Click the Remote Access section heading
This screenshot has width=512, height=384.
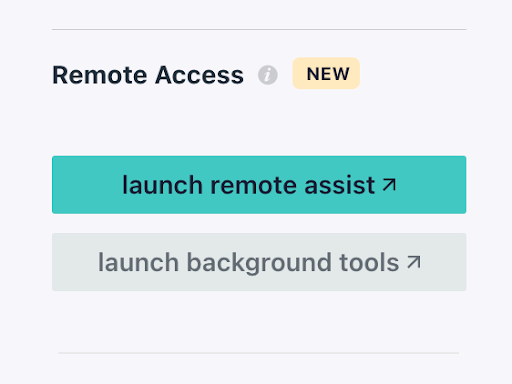tap(148, 75)
